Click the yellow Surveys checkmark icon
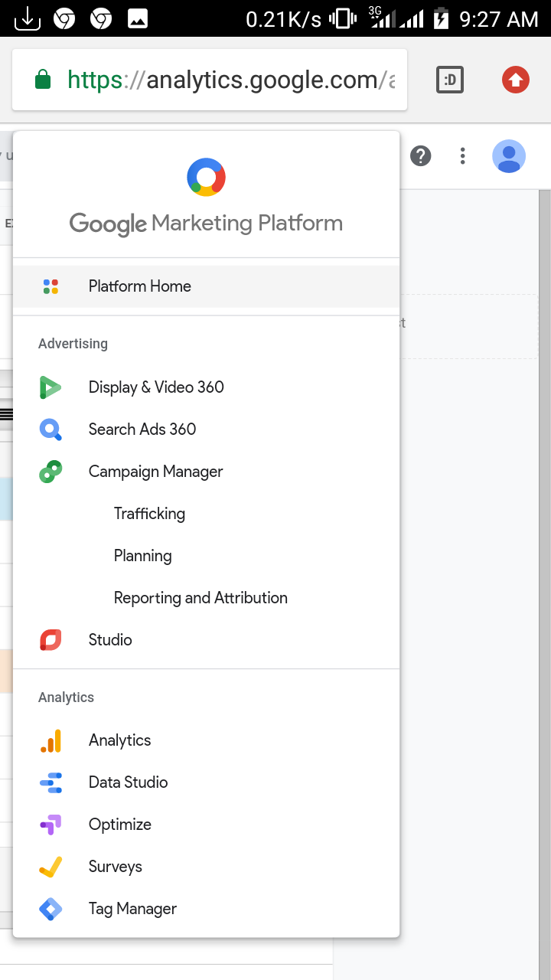 51,867
